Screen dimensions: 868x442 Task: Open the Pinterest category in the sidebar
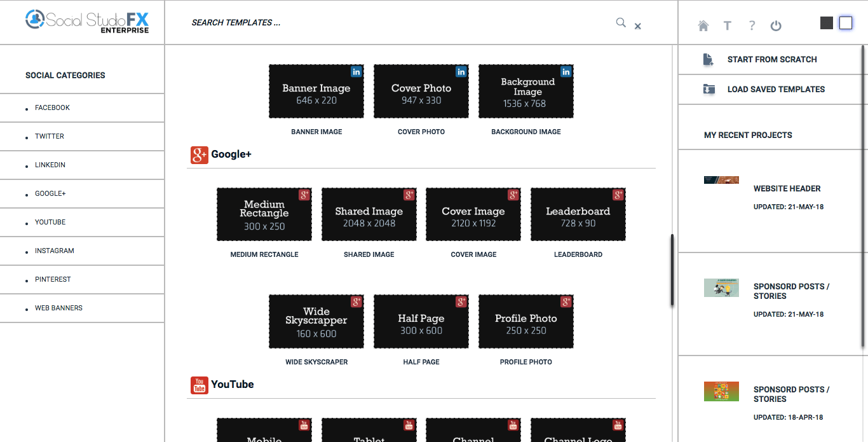point(82,280)
